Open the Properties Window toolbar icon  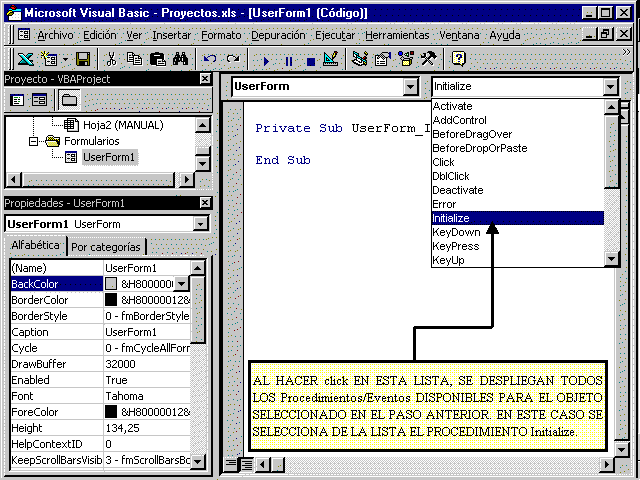pos(382,59)
